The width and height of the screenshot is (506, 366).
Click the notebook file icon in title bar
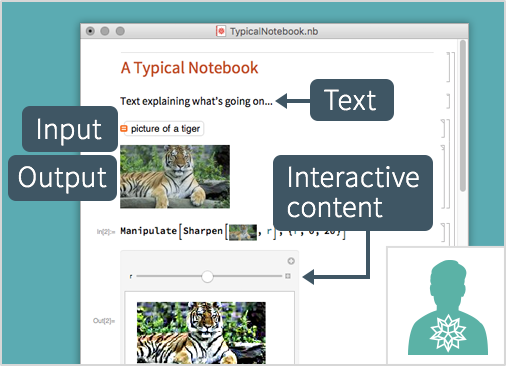[x=221, y=31]
